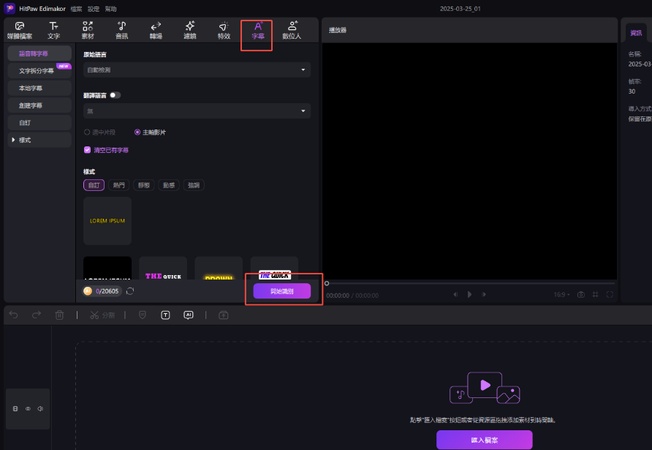652x450 pixels.
Task: Open the File (檔案) menu
Action: 76,9
